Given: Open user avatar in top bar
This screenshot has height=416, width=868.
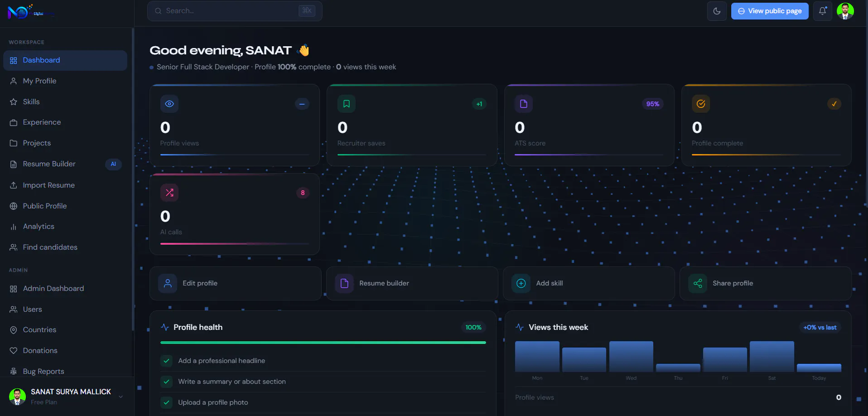Looking at the screenshot, I should click(x=845, y=11).
